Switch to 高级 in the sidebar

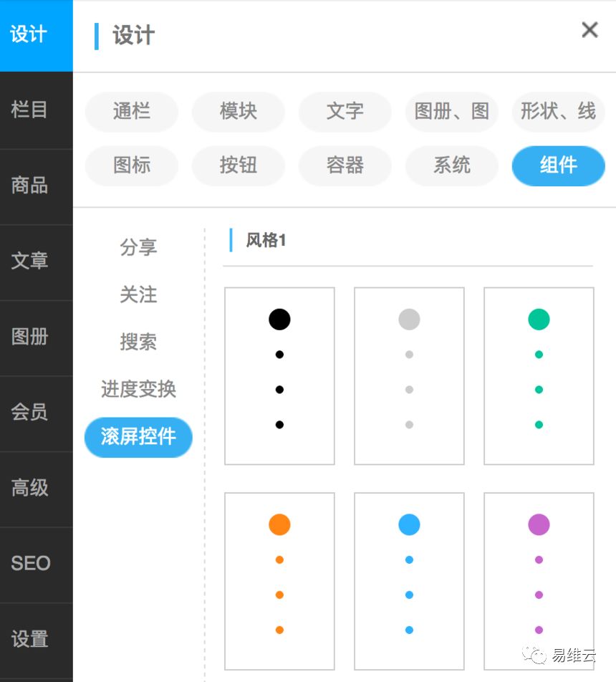tap(36, 489)
